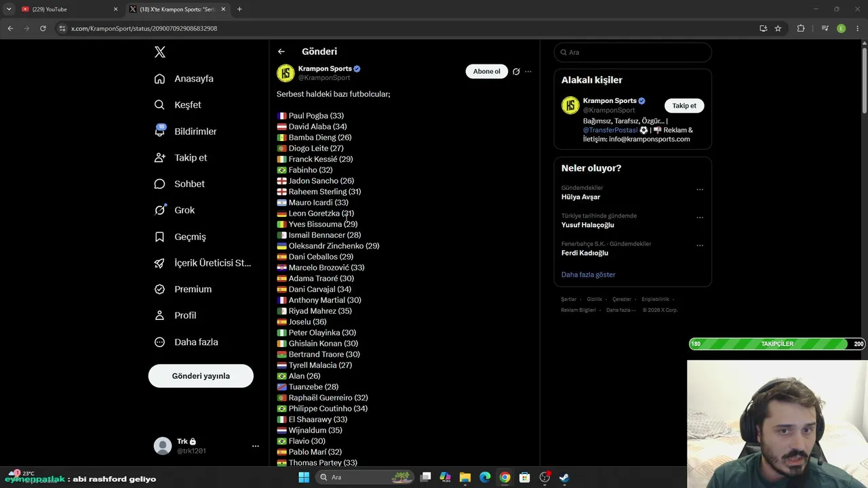Open a new browser tab

point(239,9)
